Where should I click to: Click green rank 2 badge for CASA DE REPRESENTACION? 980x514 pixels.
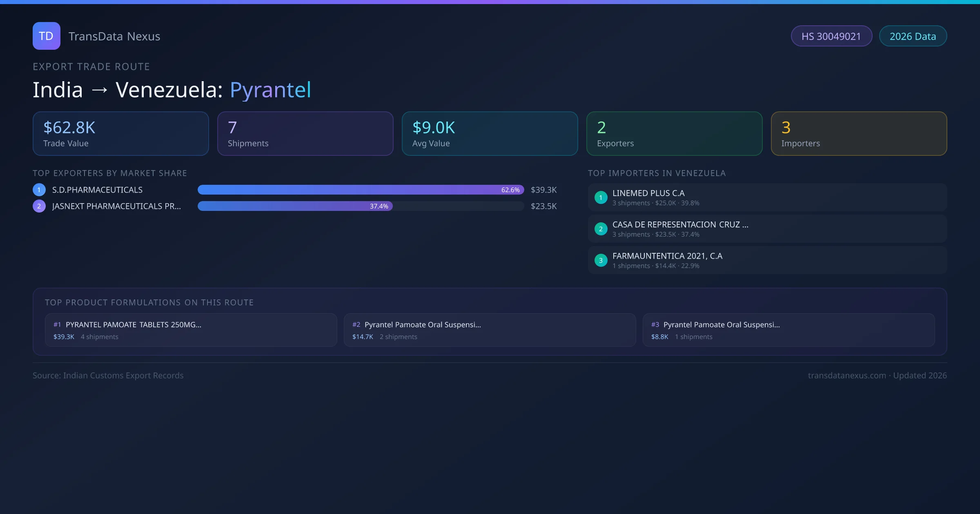(x=601, y=229)
